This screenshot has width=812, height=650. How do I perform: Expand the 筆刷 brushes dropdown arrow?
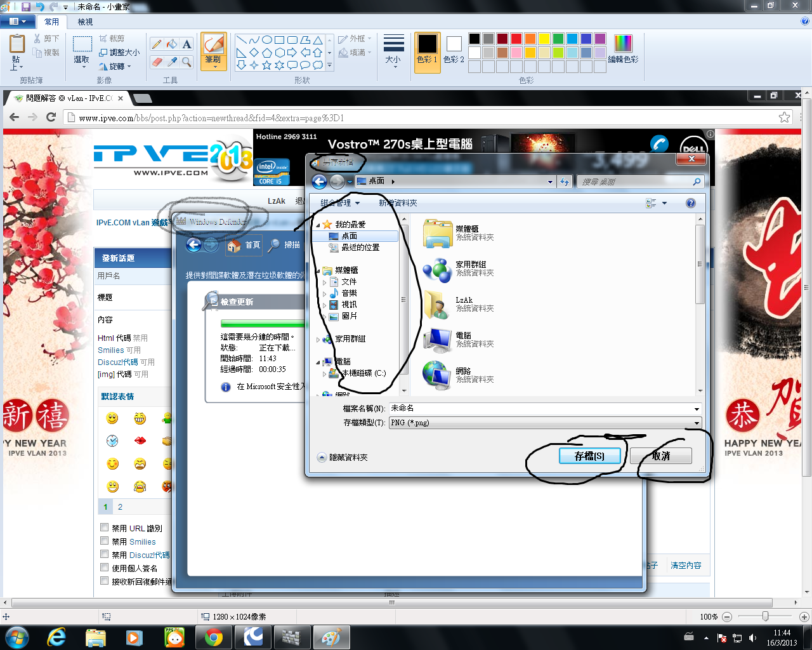click(x=214, y=67)
